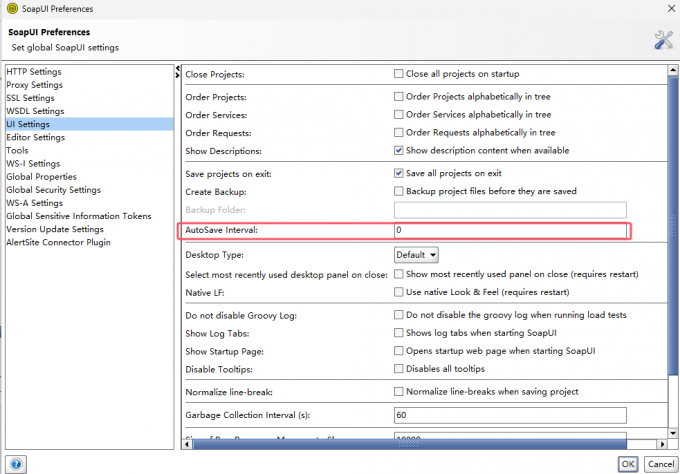Click the Set global SoapUI settings subtitle
The height and width of the screenshot is (474, 680).
coord(65,48)
